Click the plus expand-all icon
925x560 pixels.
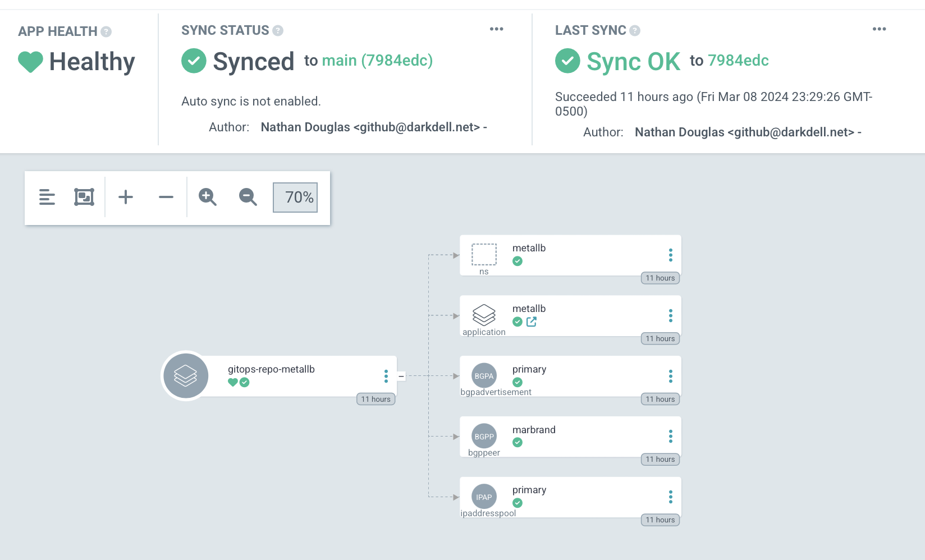click(126, 197)
